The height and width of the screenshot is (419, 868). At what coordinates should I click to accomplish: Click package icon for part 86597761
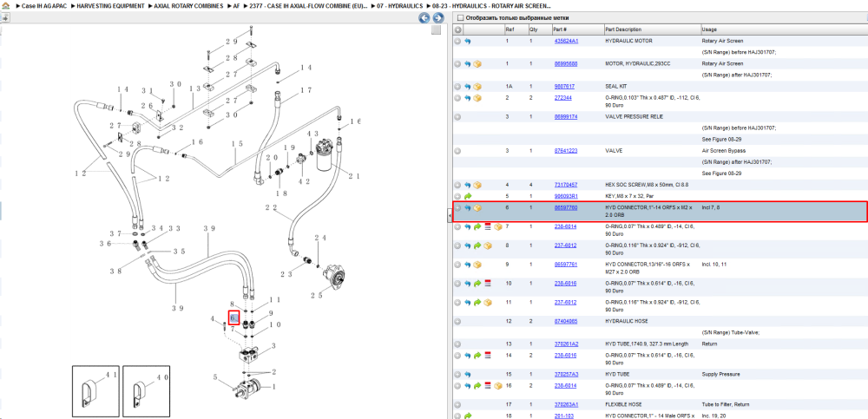pyautogui.click(x=477, y=265)
